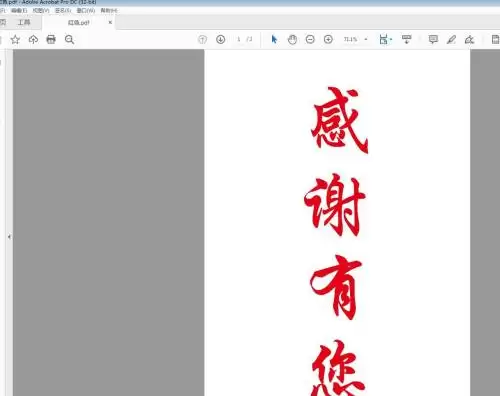The height and width of the screenshot is (396, 500).
Task: Select the arrow selection tool
Action: [274, 39]
